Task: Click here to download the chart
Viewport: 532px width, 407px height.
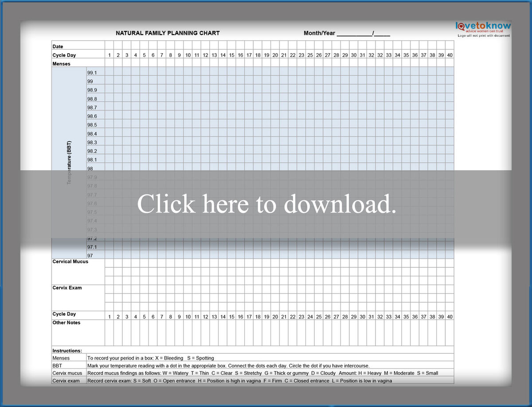Action: (266, 204)
